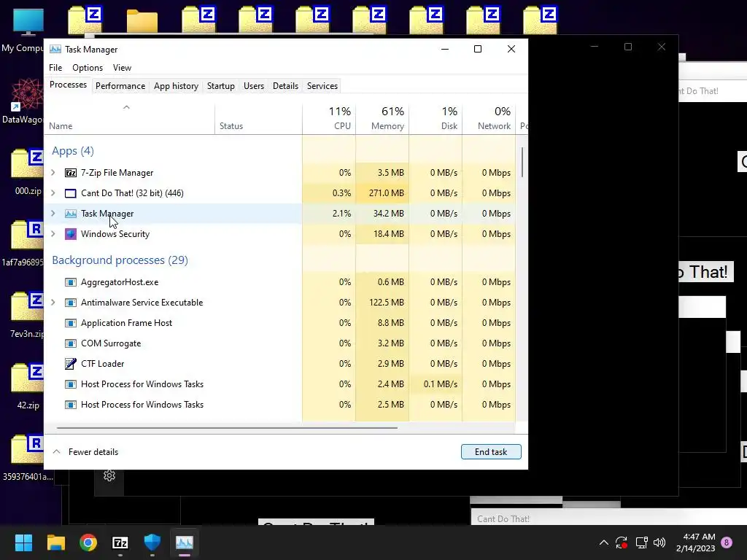Click the sync tray icon with red dot

coord(622,542)
